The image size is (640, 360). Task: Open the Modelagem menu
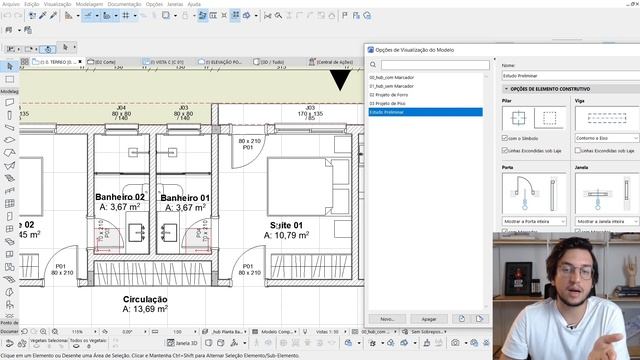pyautogui.click(x=89, y=4)
